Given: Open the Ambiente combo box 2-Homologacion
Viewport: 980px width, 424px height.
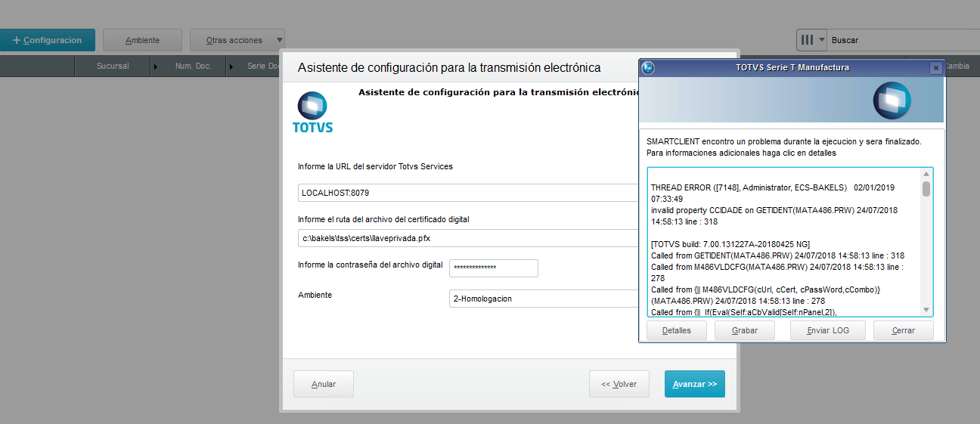Looking at the screenshot, I should pyautogui.click(x=544, y=299).
